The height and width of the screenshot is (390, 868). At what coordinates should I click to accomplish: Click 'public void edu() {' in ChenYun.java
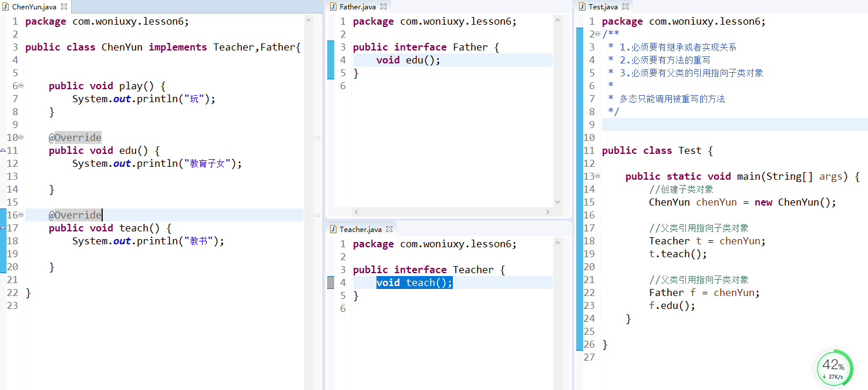point(105,150)
